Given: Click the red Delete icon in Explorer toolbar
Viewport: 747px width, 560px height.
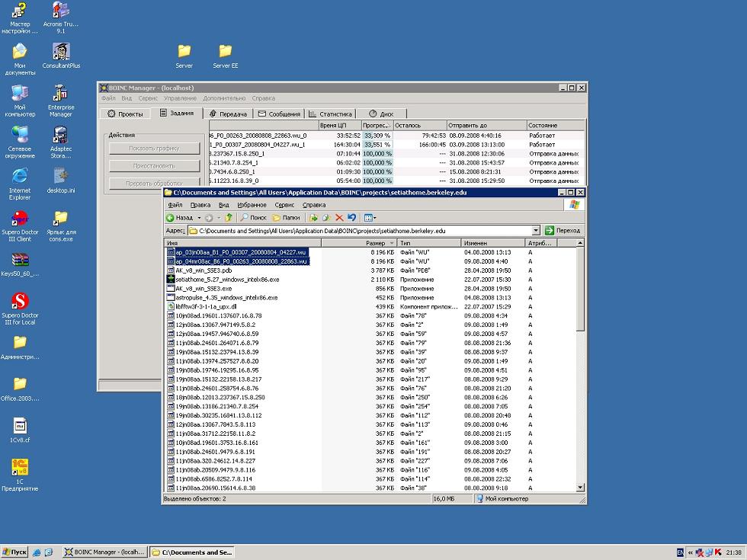Looking at the screenshot, I should (340, 218).
